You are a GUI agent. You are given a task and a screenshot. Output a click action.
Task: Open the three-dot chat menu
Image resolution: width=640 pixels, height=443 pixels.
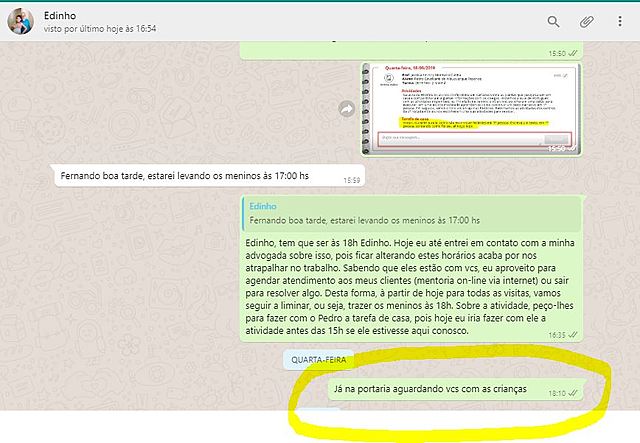point(620,21)
